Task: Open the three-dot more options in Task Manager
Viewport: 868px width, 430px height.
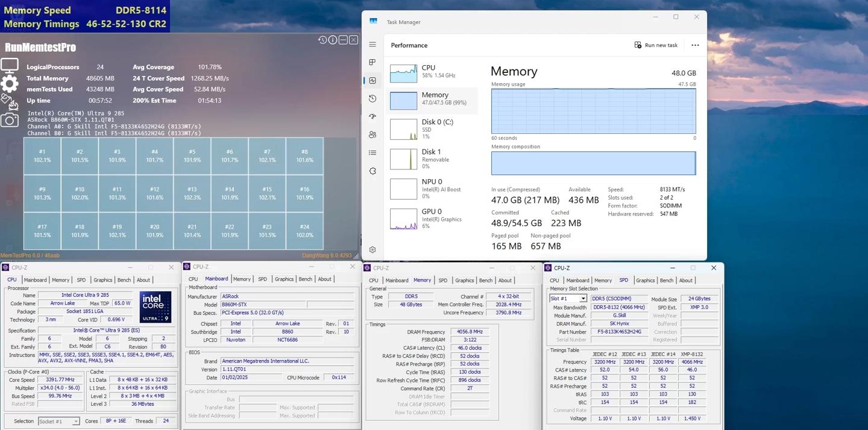Action: pos(695,45)
